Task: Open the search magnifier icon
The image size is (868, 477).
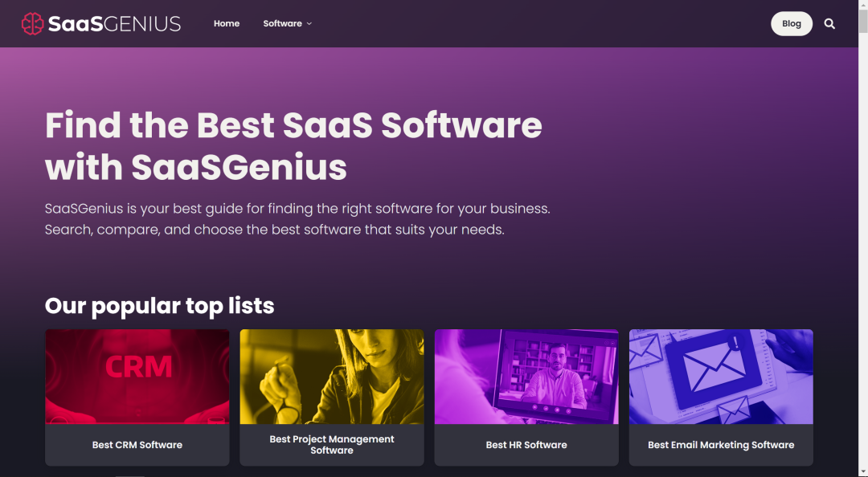Action: point(829,24)
